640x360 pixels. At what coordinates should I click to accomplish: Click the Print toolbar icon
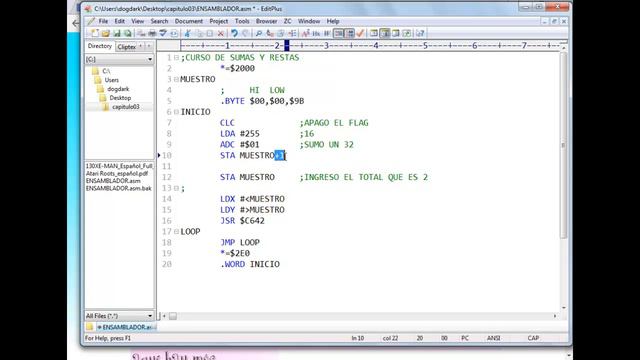[x=152, y=33]
